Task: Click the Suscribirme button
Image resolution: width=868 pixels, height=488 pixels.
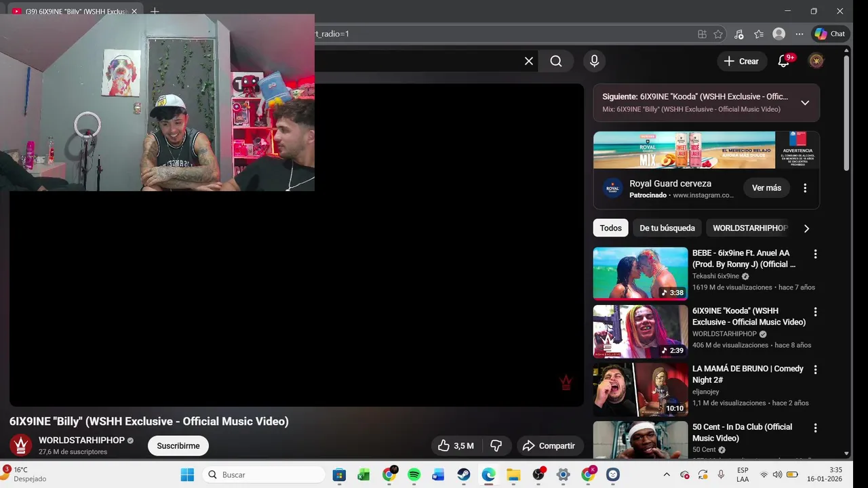Action: tap(178, 446)
